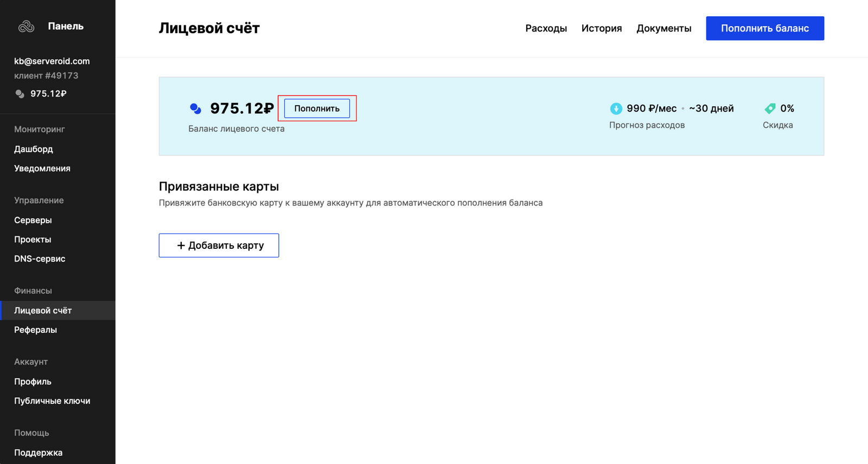Click the 0% discount value
This screenshot has width=868, height=464.
(787, 108)
